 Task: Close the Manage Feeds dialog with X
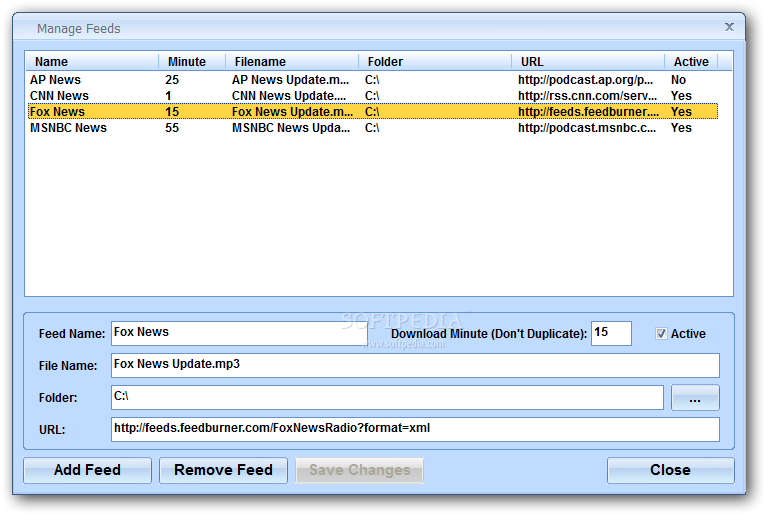coord(729,27)
